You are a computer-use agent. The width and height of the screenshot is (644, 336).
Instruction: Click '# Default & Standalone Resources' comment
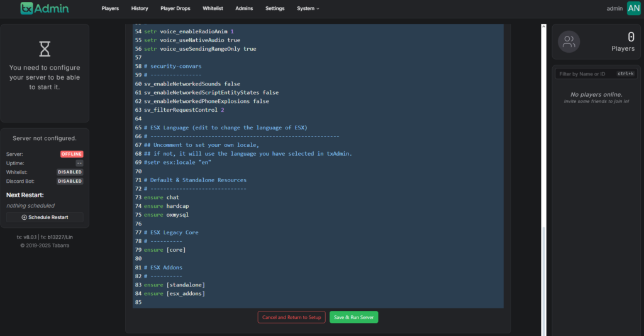[x=195, y=180]
